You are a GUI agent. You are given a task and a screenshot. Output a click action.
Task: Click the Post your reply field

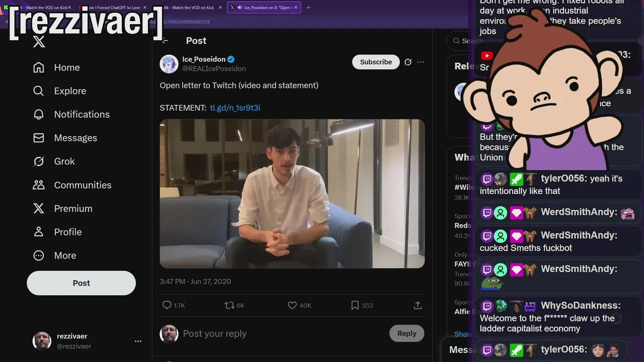pos(282,333)
